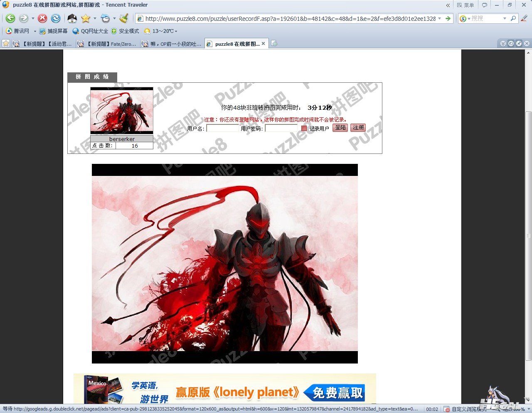Expand the search engine selector arrow
The width and height of the screenshot is (532, 413).
click(x=469, y=18)
